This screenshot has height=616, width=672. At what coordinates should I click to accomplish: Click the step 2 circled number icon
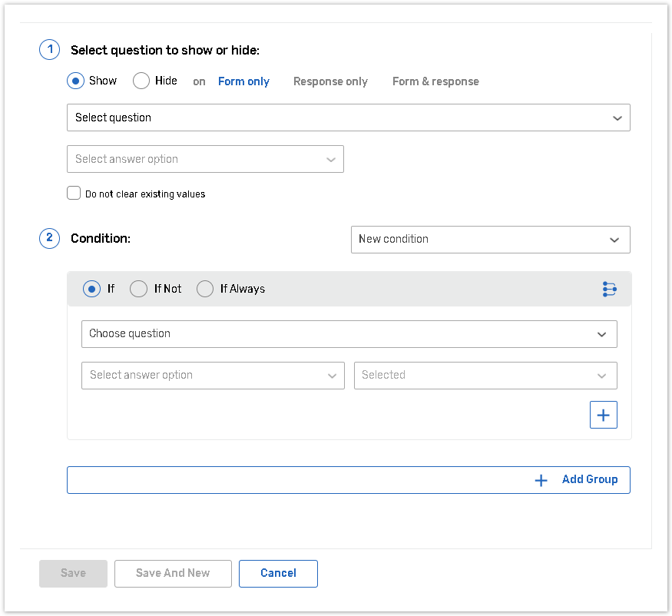click(x=49, y=238)
